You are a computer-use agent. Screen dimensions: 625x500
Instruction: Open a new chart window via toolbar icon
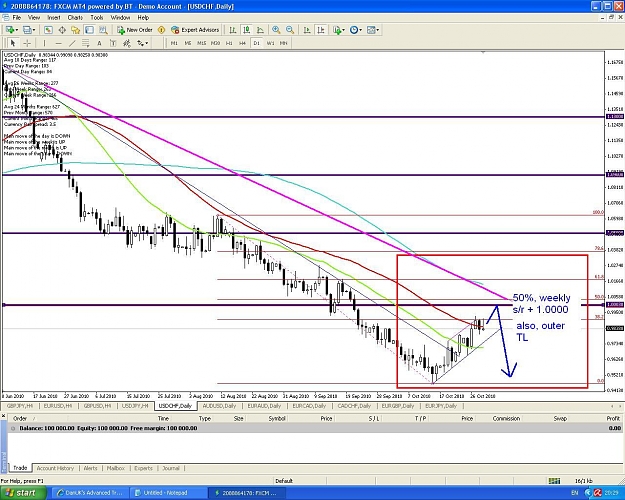10,30
